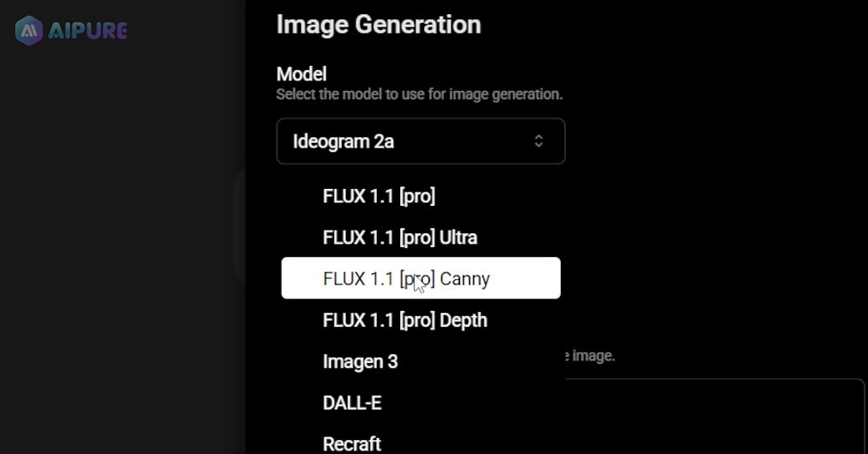Click the AIPURE hexagon logo icon
The width and height of the screenshot is (868, 454).
point(29,30)
